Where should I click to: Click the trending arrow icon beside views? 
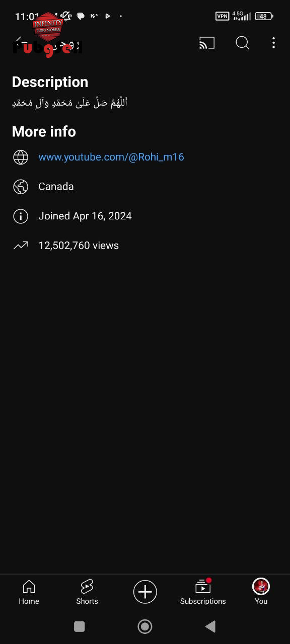(21, 246)
